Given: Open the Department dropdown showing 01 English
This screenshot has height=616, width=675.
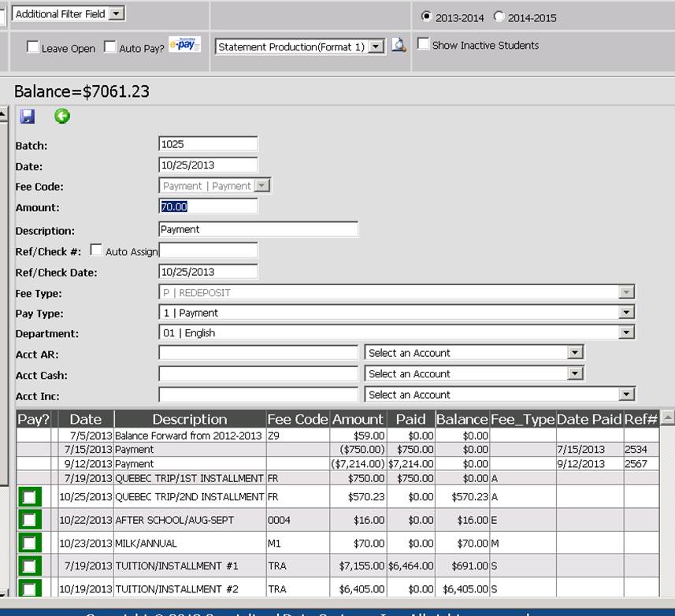Looking at the screenshot, I should pos(628,332).
